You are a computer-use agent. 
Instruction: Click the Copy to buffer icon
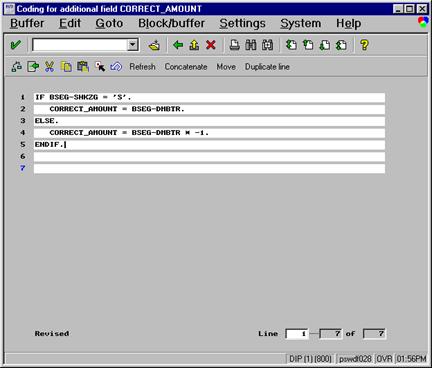pos(66,67)
